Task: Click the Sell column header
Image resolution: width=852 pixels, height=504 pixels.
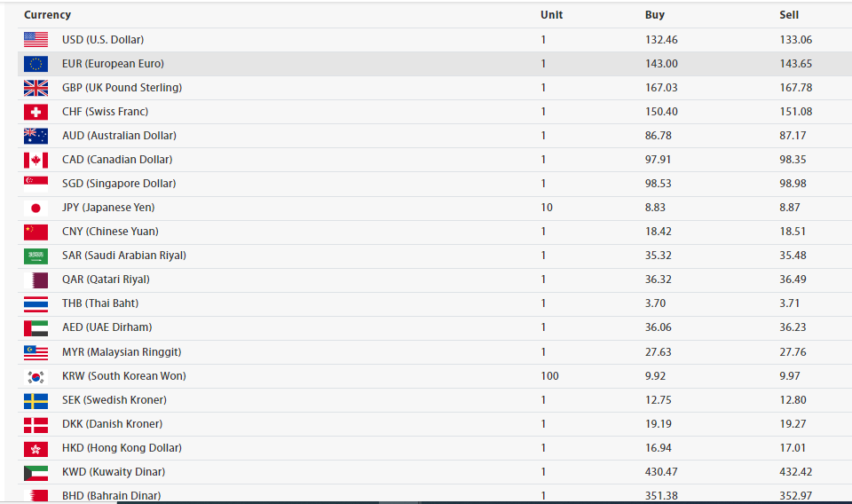Action: 789,15
